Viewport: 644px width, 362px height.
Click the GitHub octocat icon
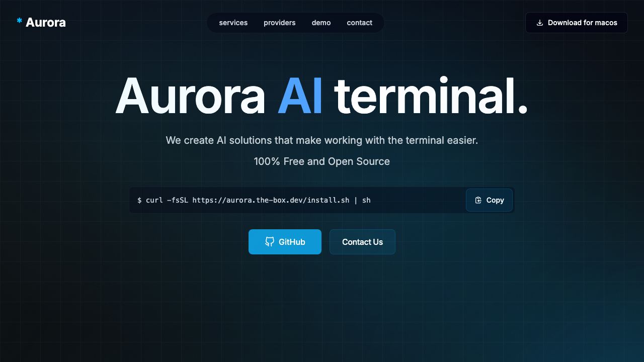[x=270, y=242]
